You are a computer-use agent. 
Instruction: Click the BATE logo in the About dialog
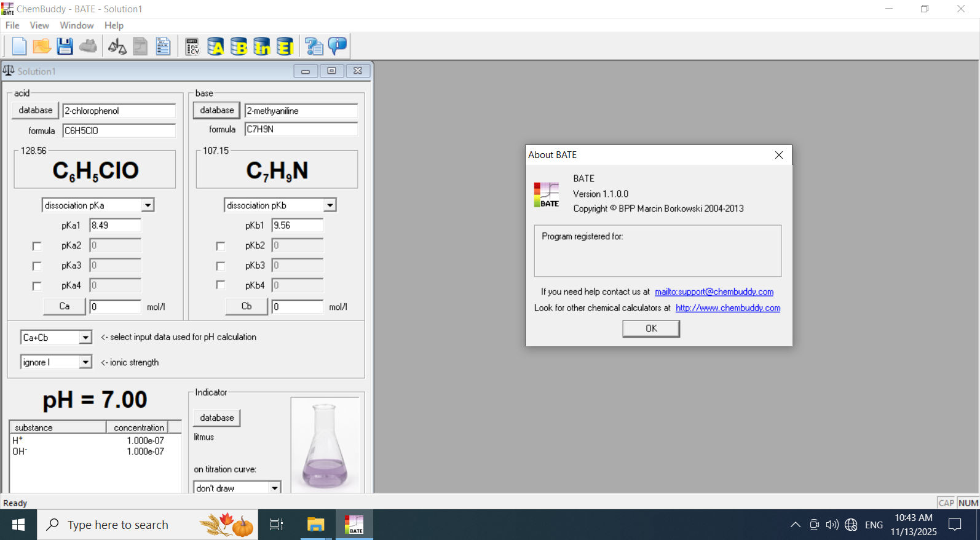click(x=547, y=194)
